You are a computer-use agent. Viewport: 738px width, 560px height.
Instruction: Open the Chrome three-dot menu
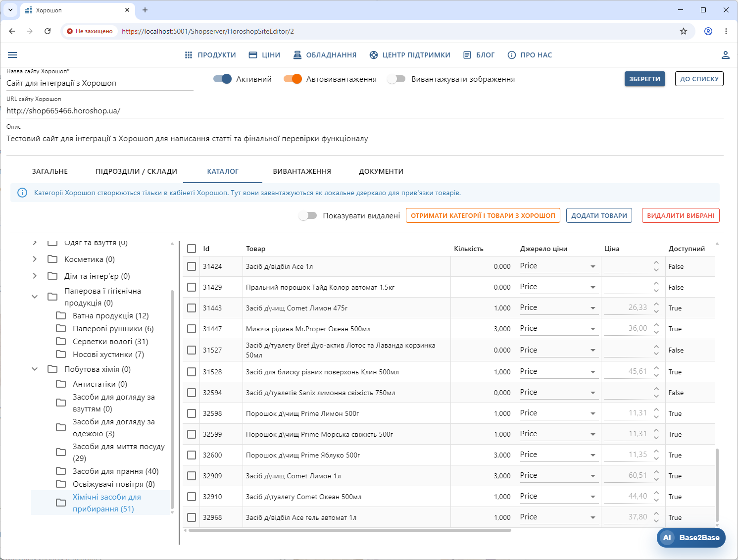coord(726,31)
